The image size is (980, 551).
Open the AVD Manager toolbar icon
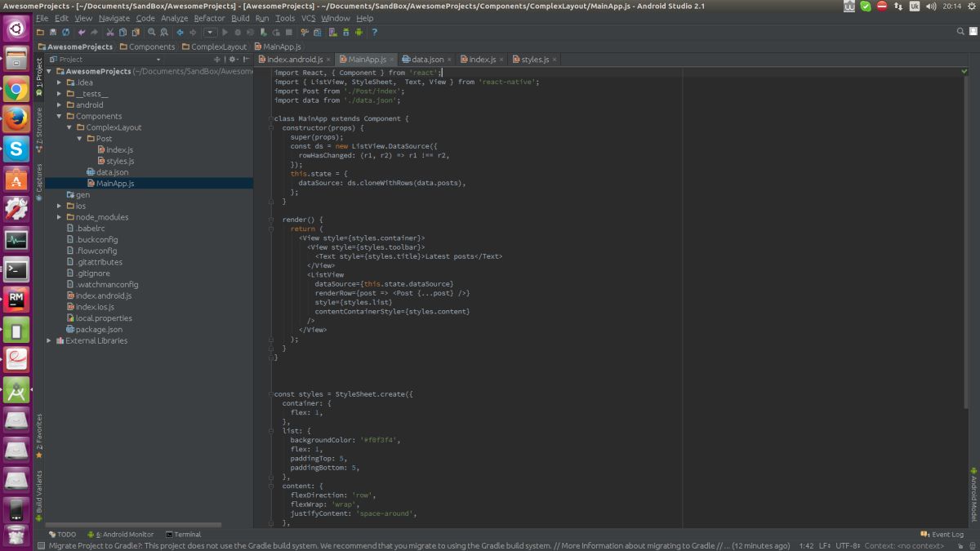click(332, 33)
